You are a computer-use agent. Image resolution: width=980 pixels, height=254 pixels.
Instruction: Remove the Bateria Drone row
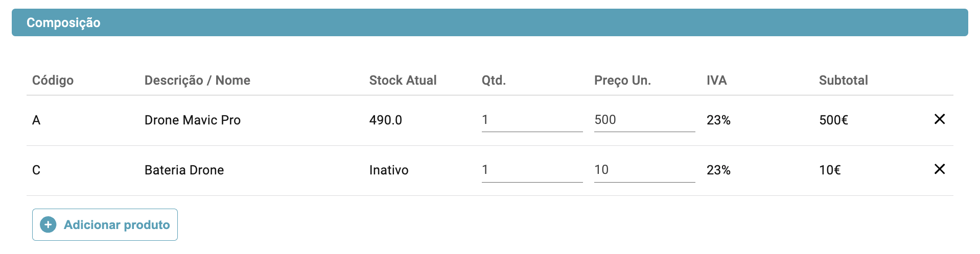(939, 169)
